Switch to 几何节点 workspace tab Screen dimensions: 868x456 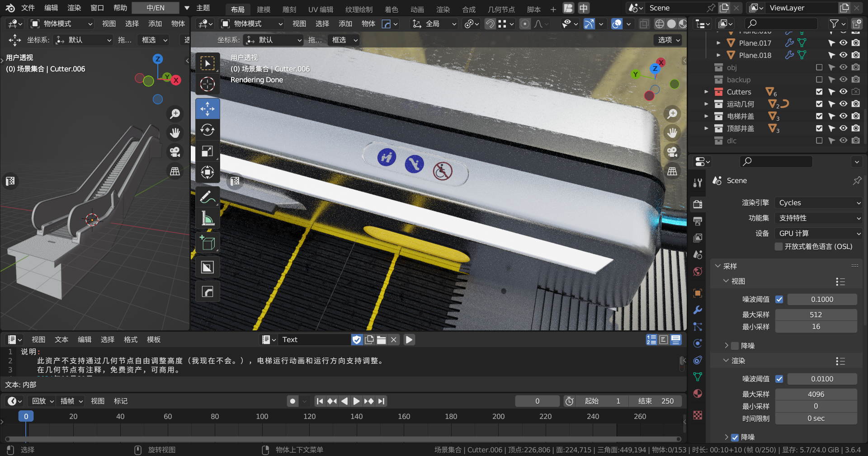coord(501,9)
